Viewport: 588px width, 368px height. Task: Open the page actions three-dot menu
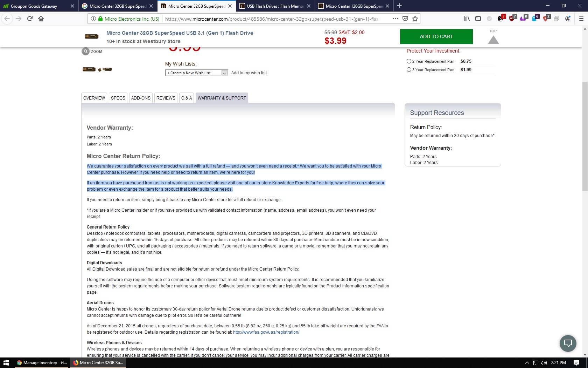pos(395,19)
